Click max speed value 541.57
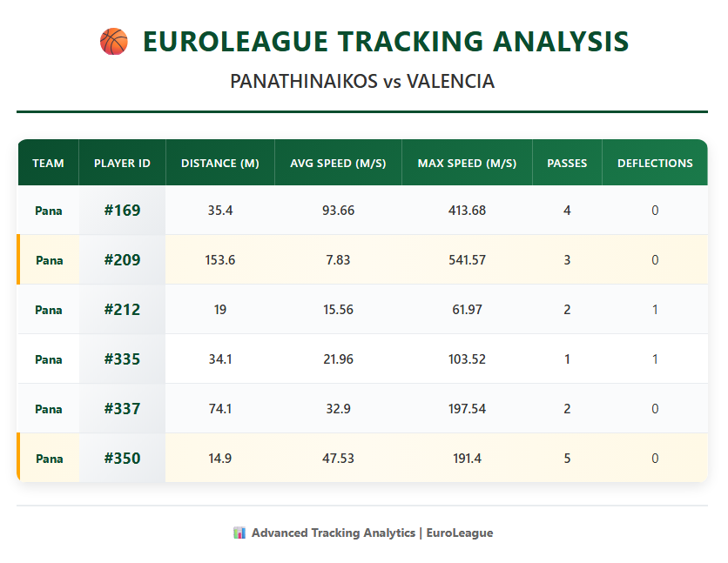The width and height of the screenshot is (728, 563). [x=467, y=260]
